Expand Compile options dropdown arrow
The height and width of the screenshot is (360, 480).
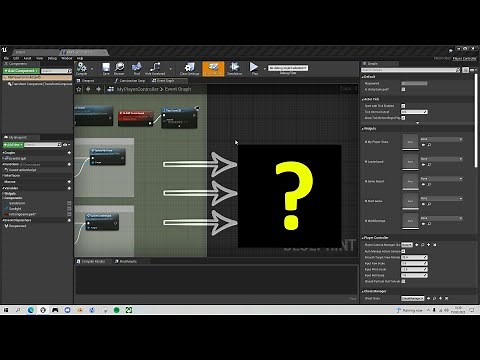[92, 69]
